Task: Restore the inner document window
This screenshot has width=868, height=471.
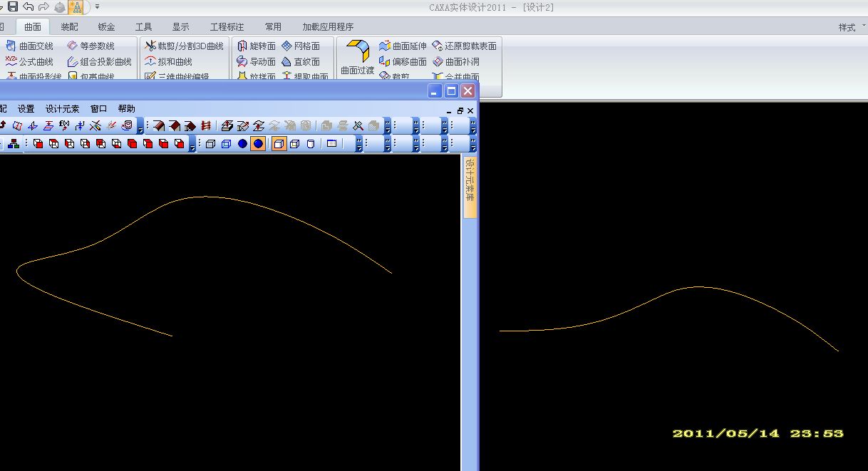Action: click(x=460, y=111)
